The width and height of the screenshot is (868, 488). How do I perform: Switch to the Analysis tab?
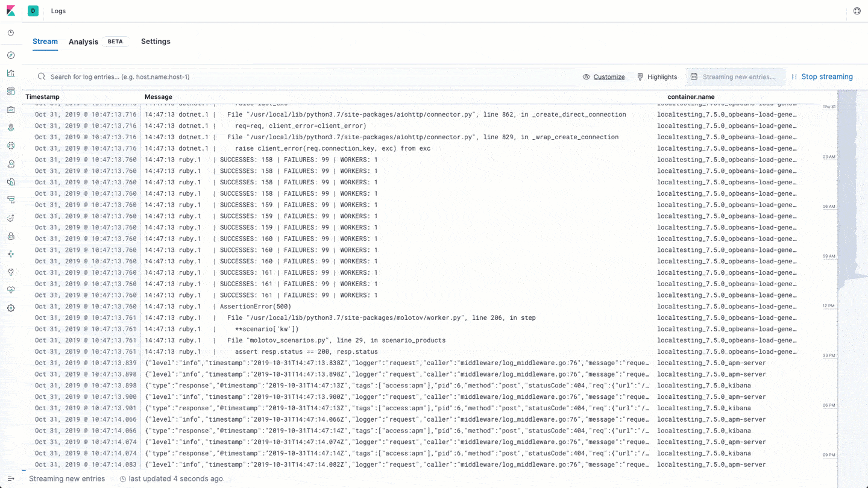click(x=83, y=42)
